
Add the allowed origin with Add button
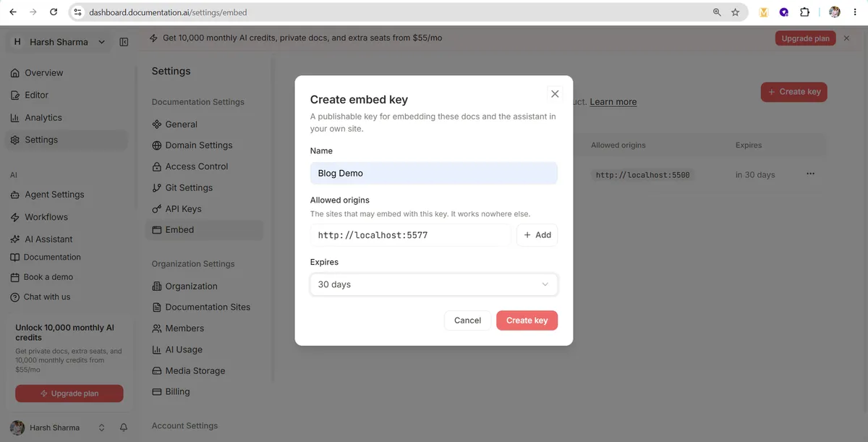(537, 235)
